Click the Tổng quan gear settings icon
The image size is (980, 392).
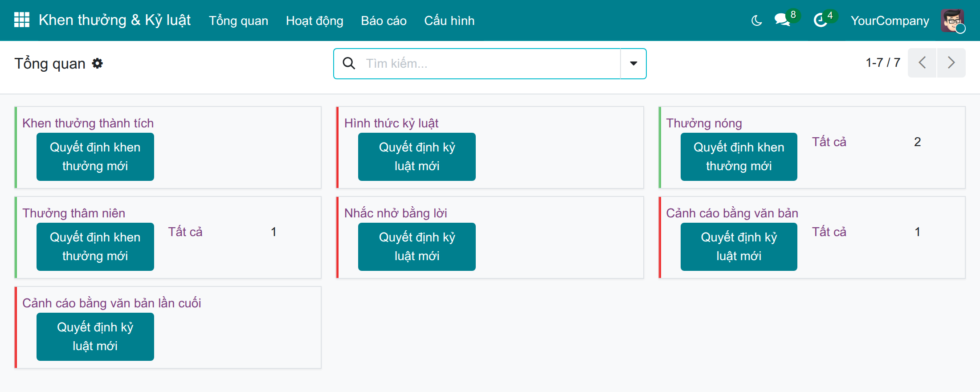98,63
